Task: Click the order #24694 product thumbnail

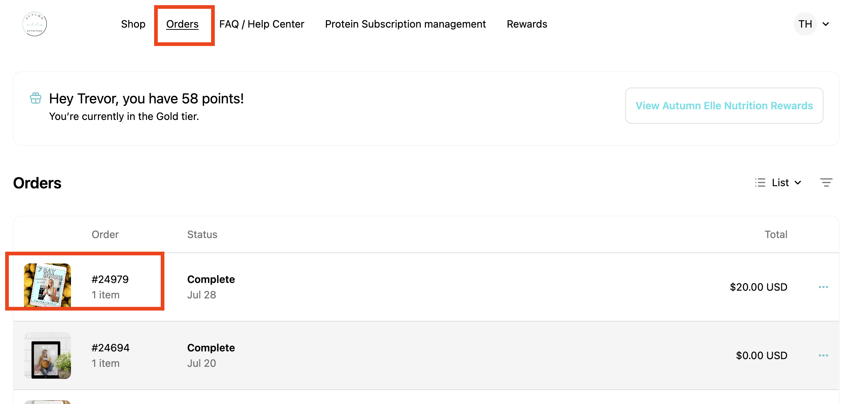Action: click(x=47, y=355)
